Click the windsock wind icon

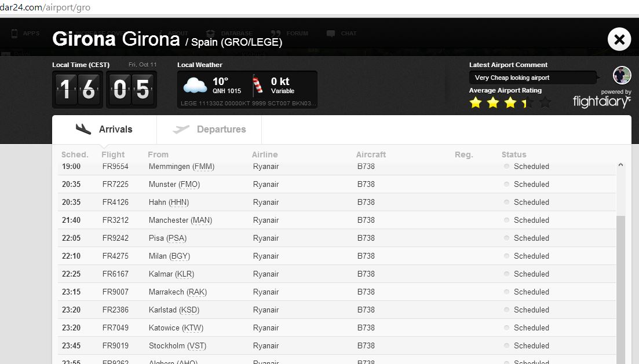pyautogui.click(x=257, y=84)
